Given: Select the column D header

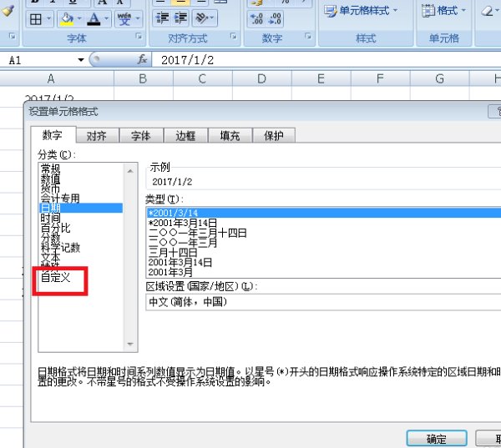Looking at the screenshot, I should 261,79.
